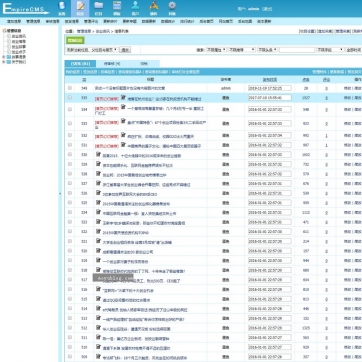Click the title-picture icon in row 530
The width and height of the screenshot is (362, 362).
[98, 154]
